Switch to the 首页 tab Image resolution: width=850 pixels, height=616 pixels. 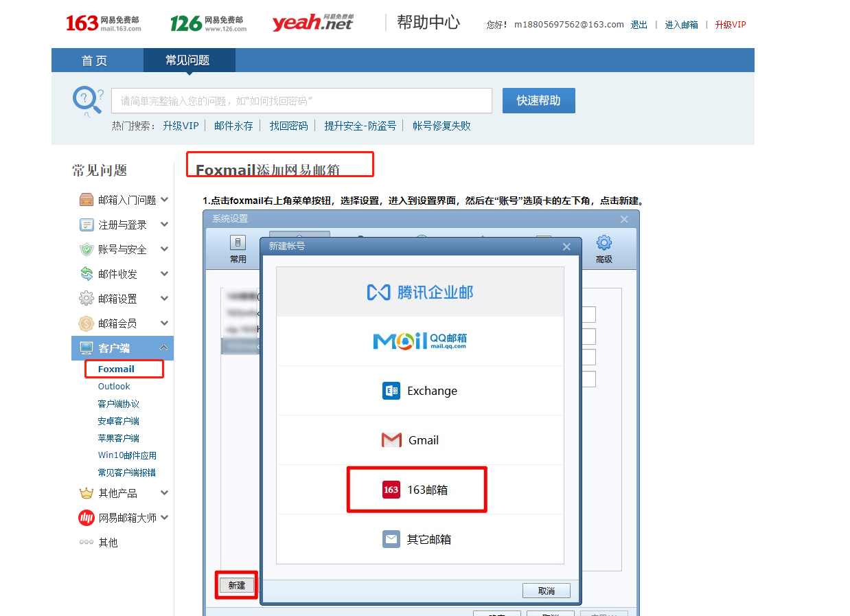pos(95,60)
